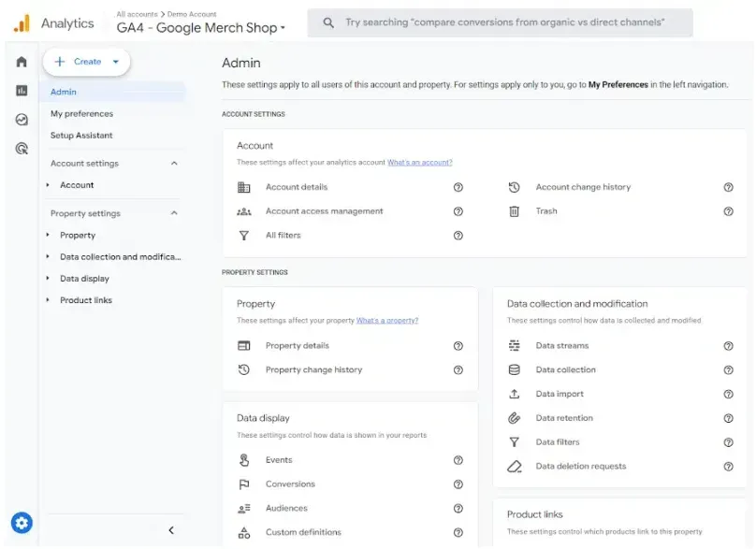Expand the Product links tree item
The image size is (756, 549).
point(47,300)
